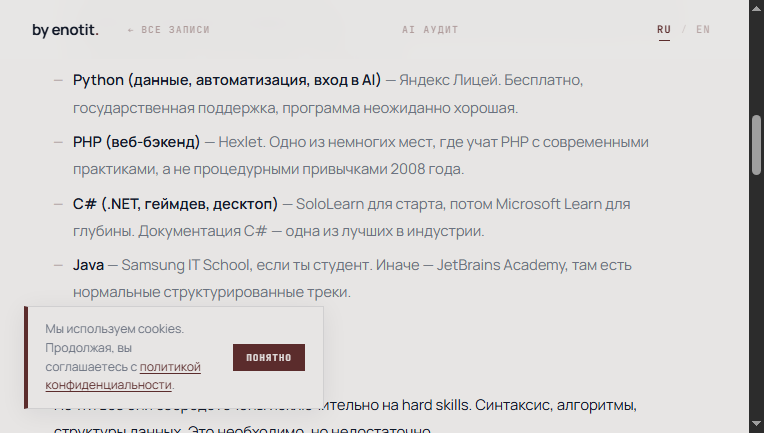Click the vertical scrollbar thumb
The height and width of the screenshot is (433, 764).
coord(756,145)
